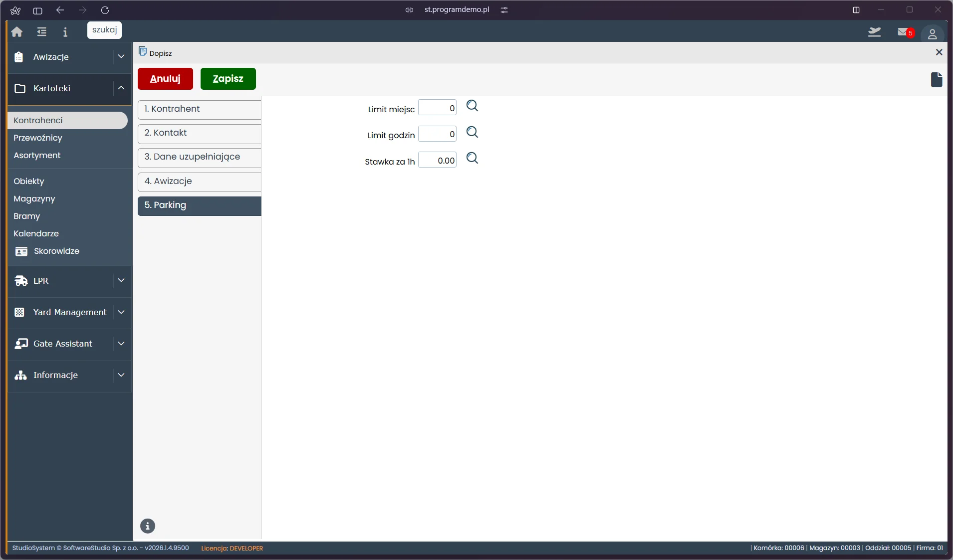Click magnifier next to Stawka za 1h
The height and width of the screenshot is (560, 953).
coord(472,158)
